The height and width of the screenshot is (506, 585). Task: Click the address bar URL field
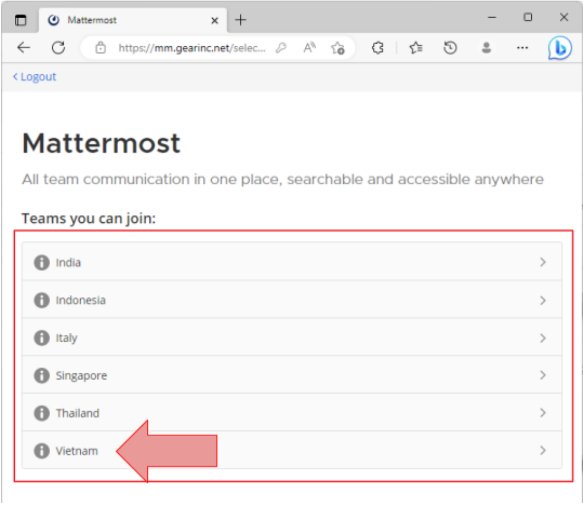pyautogui.click(x=192, y=48)
